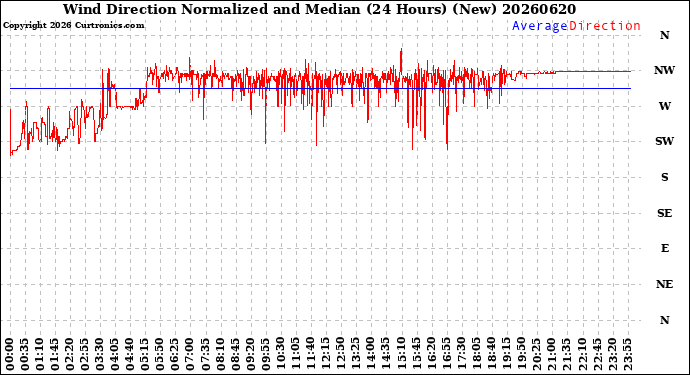Click the 01:45 time label

pyautogui.click(x=55, y=355)
